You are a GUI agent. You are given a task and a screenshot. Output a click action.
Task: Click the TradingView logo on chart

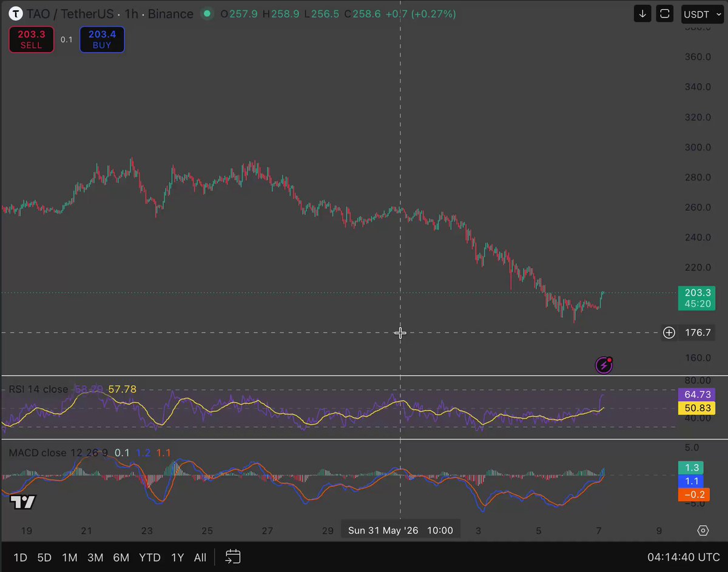[23, 502]
